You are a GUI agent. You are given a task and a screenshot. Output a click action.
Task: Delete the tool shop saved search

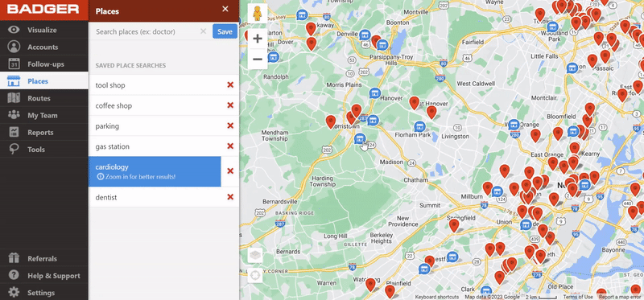[230, 85]
